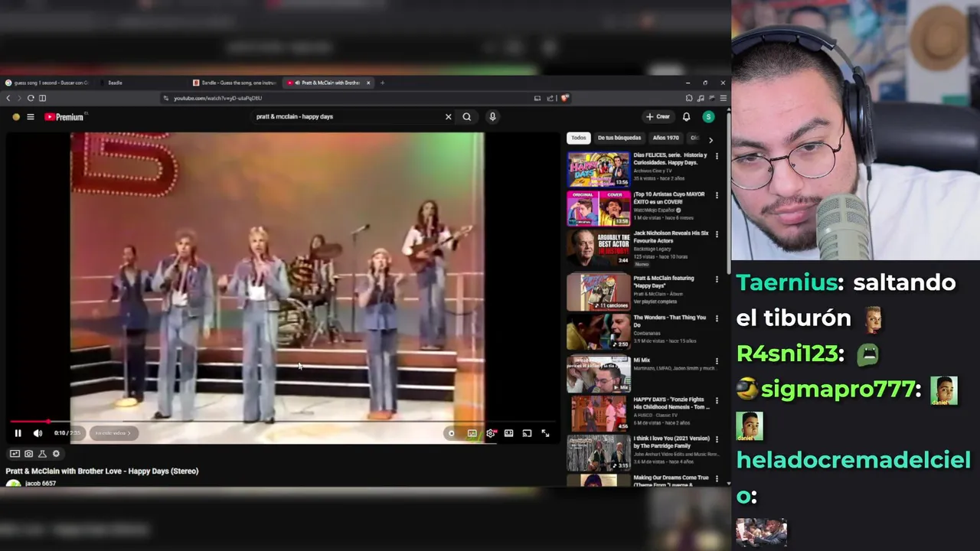Open 'jacob 6657' channel name
The height and width of the screenshot is (551, 980).
pyautogui.click(x=41, y=484)
